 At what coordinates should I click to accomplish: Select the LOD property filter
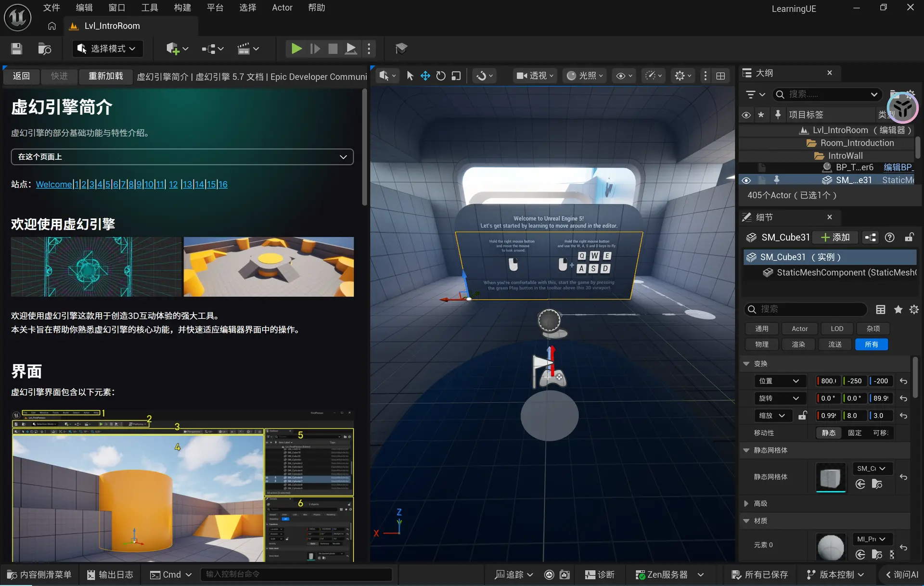tap(837, 329)
